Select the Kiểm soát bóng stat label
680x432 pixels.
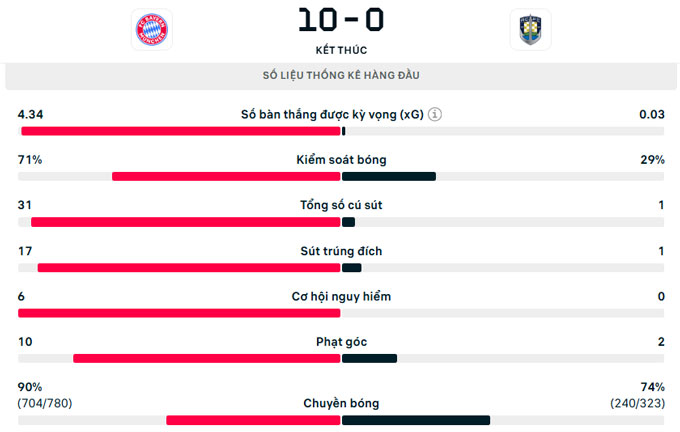[x=341, y=160]
